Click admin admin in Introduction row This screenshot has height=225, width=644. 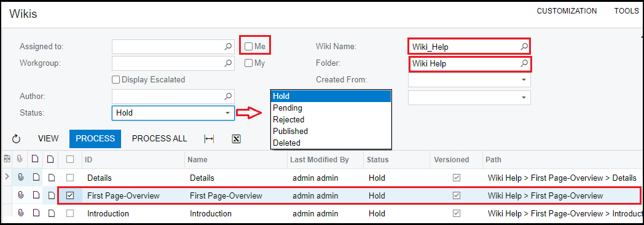(315, 213)
